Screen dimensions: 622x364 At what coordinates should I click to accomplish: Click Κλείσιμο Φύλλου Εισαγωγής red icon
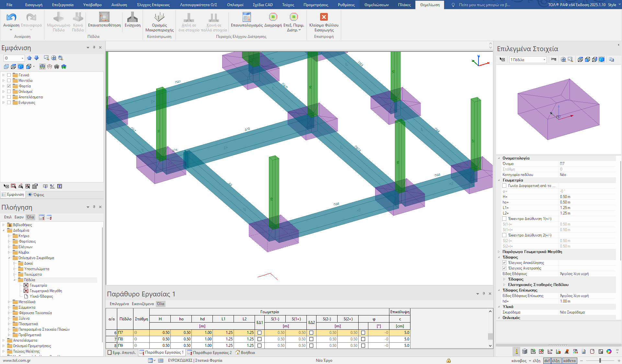coord(324,17)
